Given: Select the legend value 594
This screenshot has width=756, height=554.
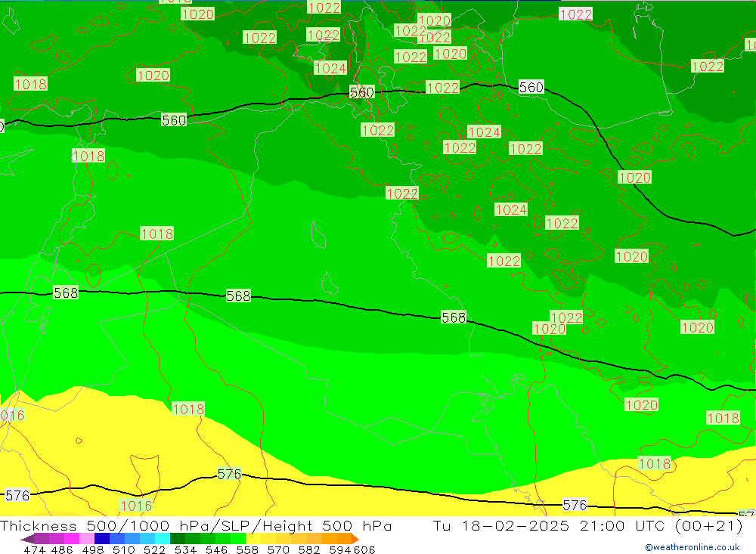Looking at the screenshot, I should 340,549.
